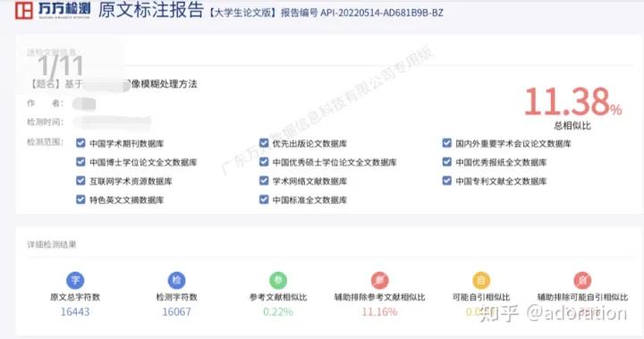Toggle 中国优秀硕士学位论文全文数据库 checkbox
Screen dimensions: 644x339
click(x=264, y=162)
